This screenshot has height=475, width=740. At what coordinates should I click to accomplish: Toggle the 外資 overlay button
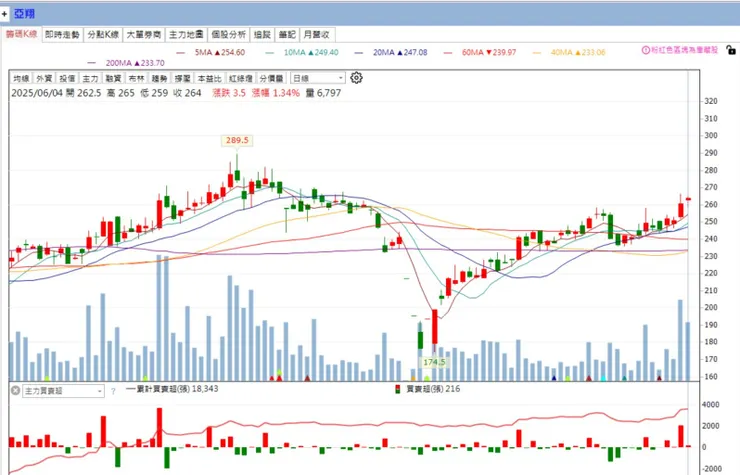pyautogui.click(x=44, y=78)
